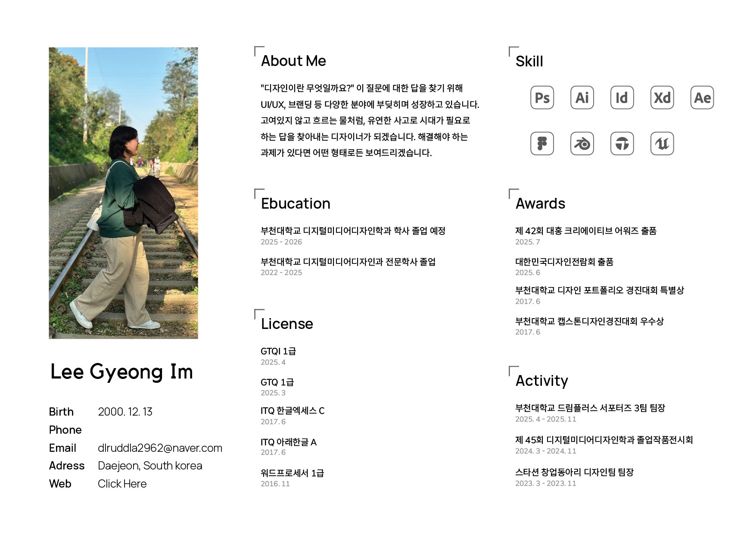
Task: Select the InDesign (Id) icon
Action: click(622, 98)
